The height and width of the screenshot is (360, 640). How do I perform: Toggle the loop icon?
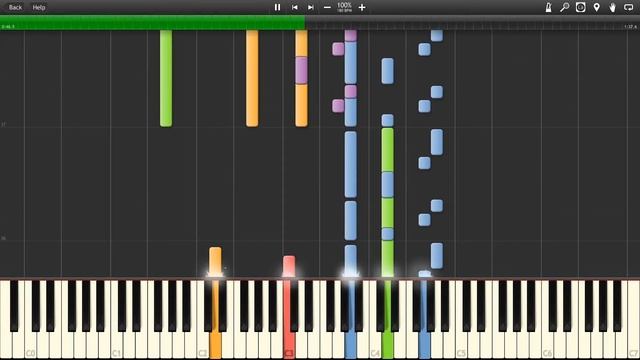pos(629,7)
